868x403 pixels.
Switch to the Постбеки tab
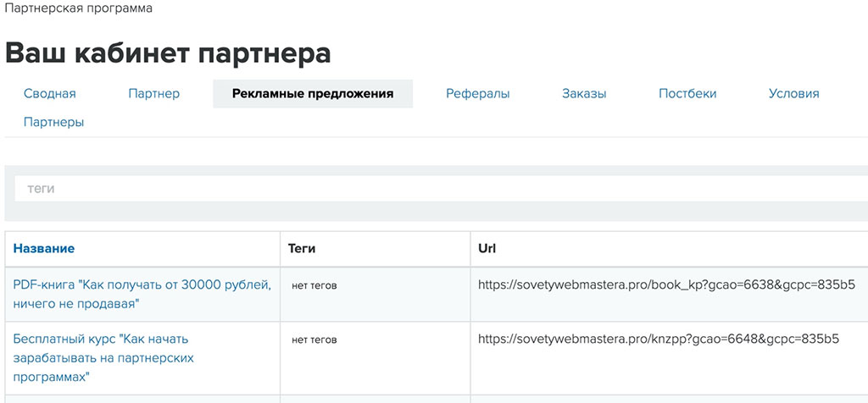click(x=687, y=94)
